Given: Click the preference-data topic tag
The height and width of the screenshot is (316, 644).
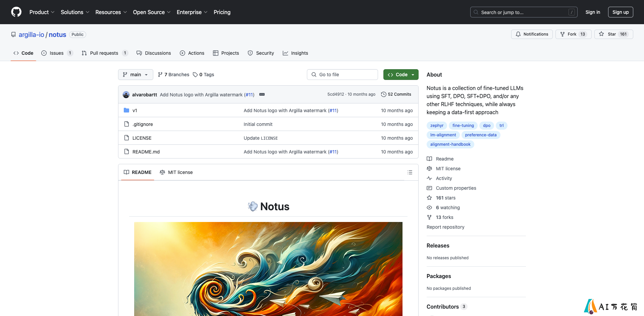Looking at the screenshot, I should pos(481,135).
